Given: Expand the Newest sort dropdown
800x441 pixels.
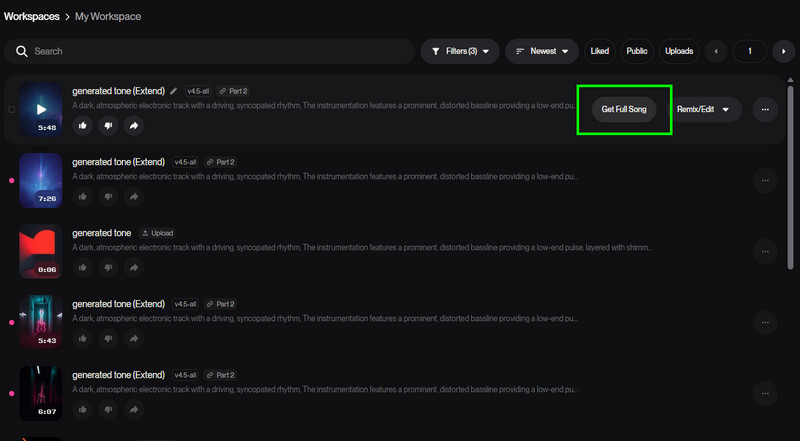Looking at the screenshot, I should 543,51.
